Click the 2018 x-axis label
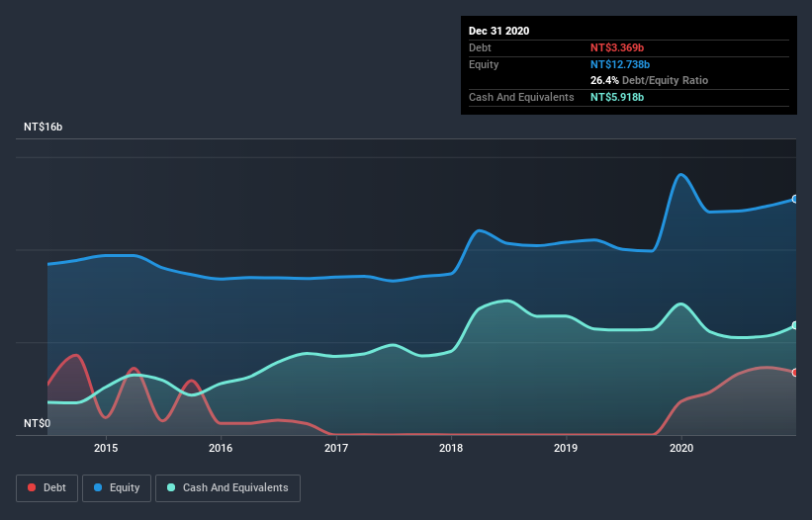This screenshot has width=812, height=520. click(451, 448)
